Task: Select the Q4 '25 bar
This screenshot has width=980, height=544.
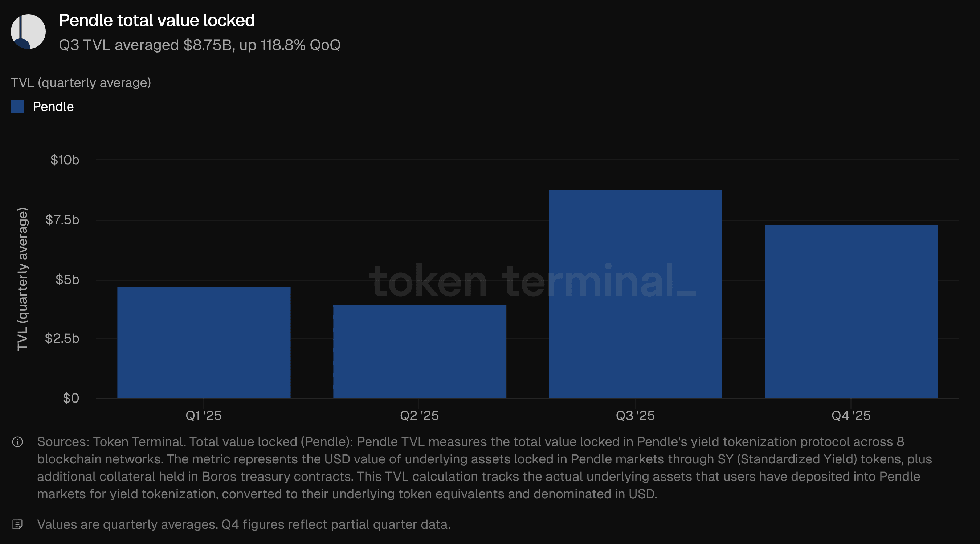Action: pos(851,312)
